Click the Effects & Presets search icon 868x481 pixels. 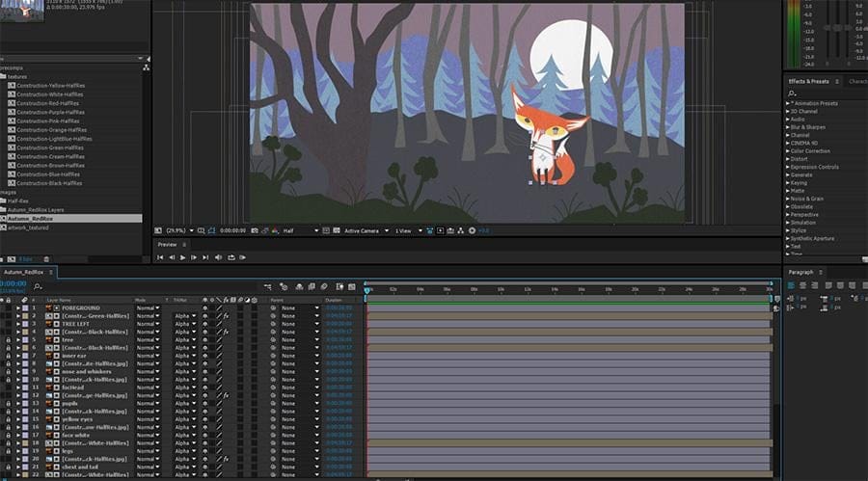coord(792,94)
